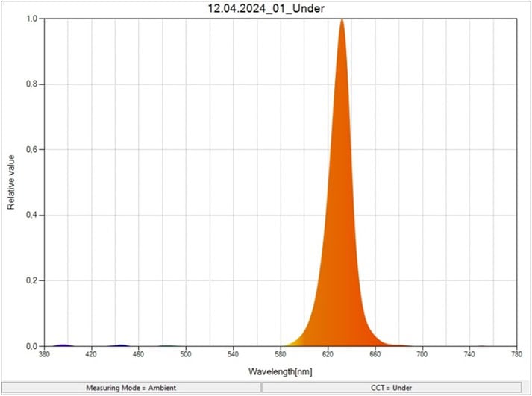Select the Measuring Mode = Ambient status field
The image size is (532, 396).
pyautogui.click(x=131, y=387)
